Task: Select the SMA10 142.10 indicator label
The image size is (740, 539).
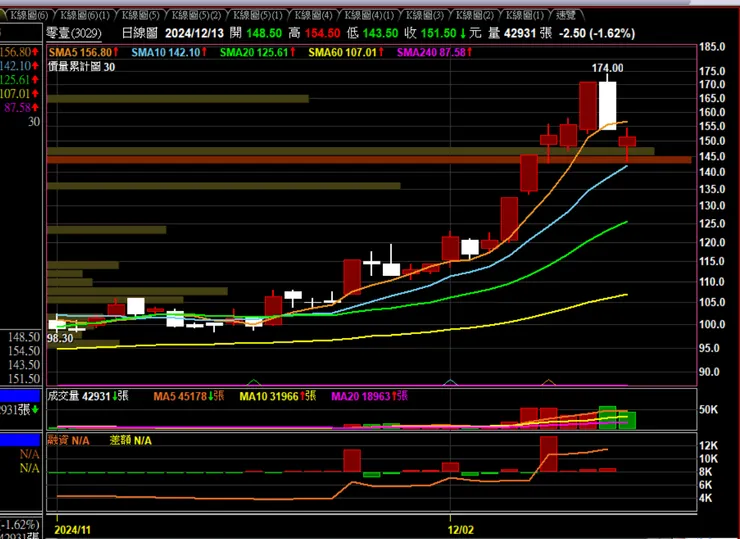Action: pos(169,52)
